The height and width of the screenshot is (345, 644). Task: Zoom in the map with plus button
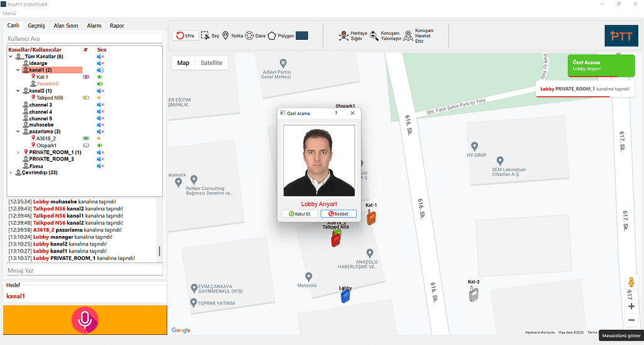point(631,307)
